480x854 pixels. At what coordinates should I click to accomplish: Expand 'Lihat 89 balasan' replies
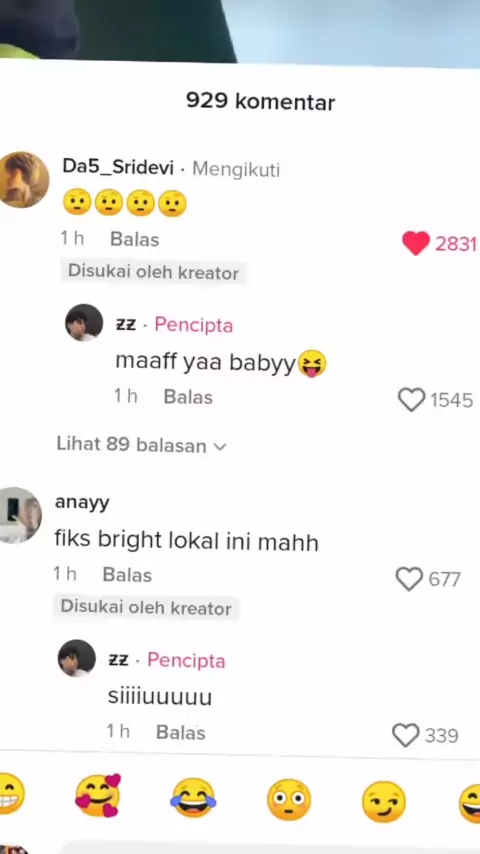(x=141, y=446)
